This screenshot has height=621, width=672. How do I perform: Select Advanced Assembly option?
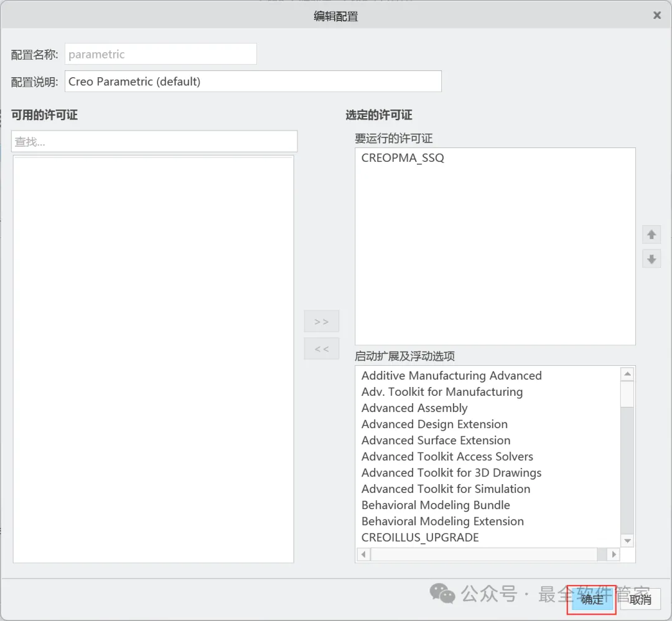pos(414,408)
